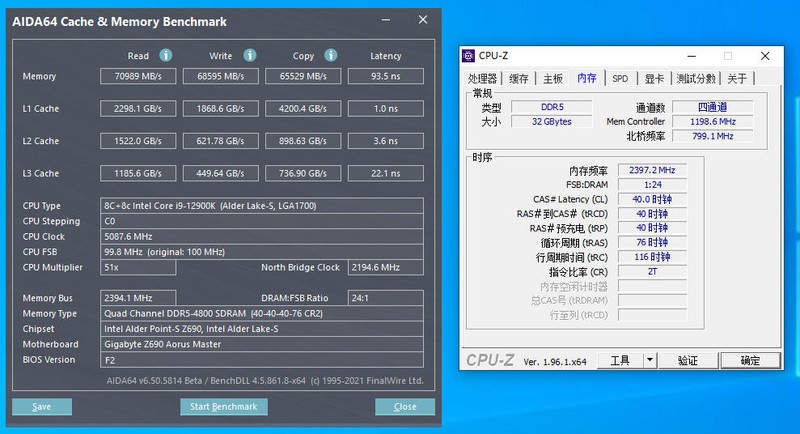Click CAS# Latency value 40.0 时钟
This screenshot has height=434, width=800.
coord(652,199)
